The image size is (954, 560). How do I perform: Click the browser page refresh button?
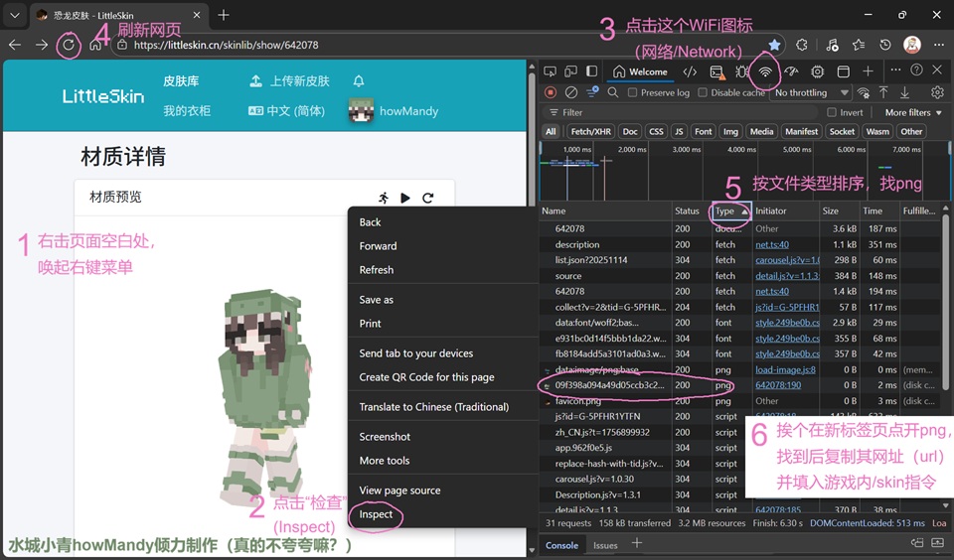(69, 45)
